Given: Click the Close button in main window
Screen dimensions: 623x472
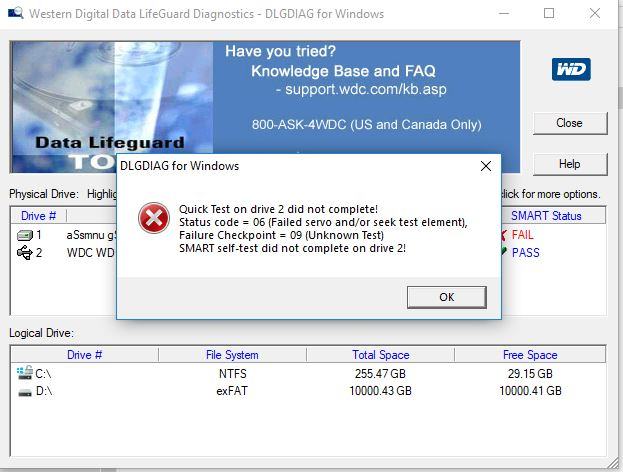Looking at the screenshot, I should pyautogui.click(x=570, y=123).
